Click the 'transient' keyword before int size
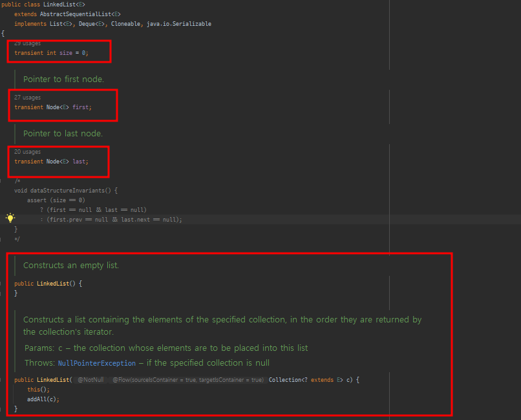 click(28, 53)
